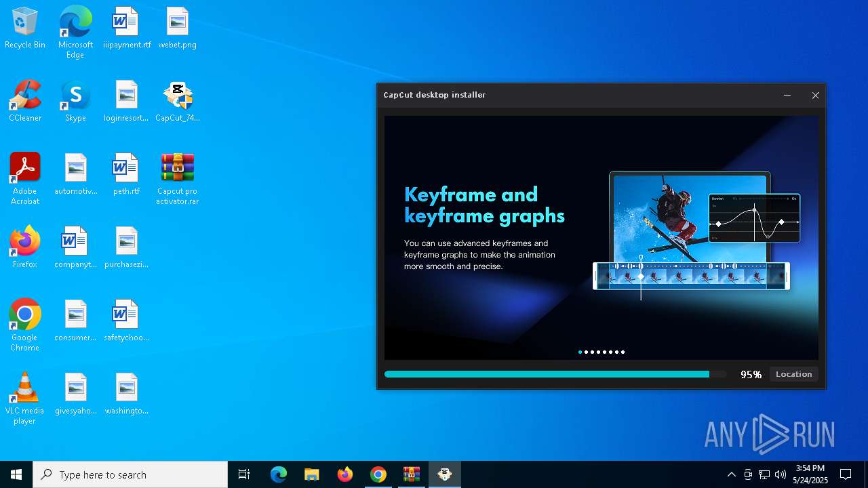Click the taskbar search box
Screen dimensions: 868x488
tap(130, 474)
